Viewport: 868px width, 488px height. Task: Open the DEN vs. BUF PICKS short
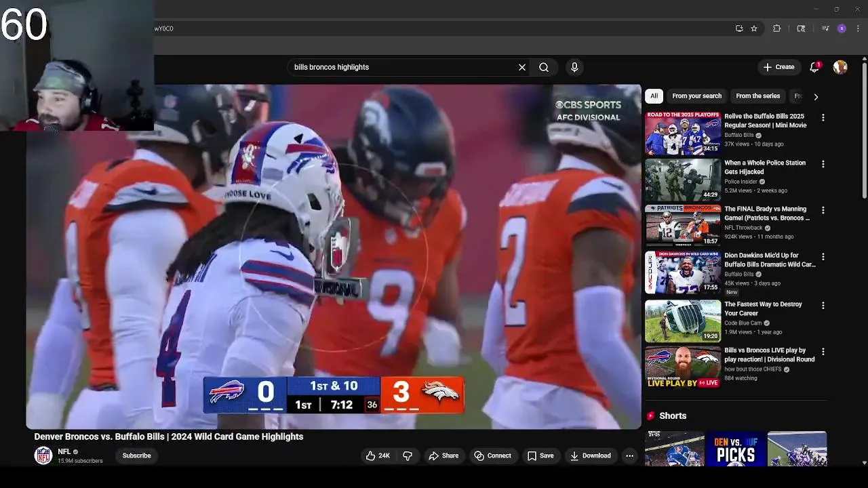736,449
